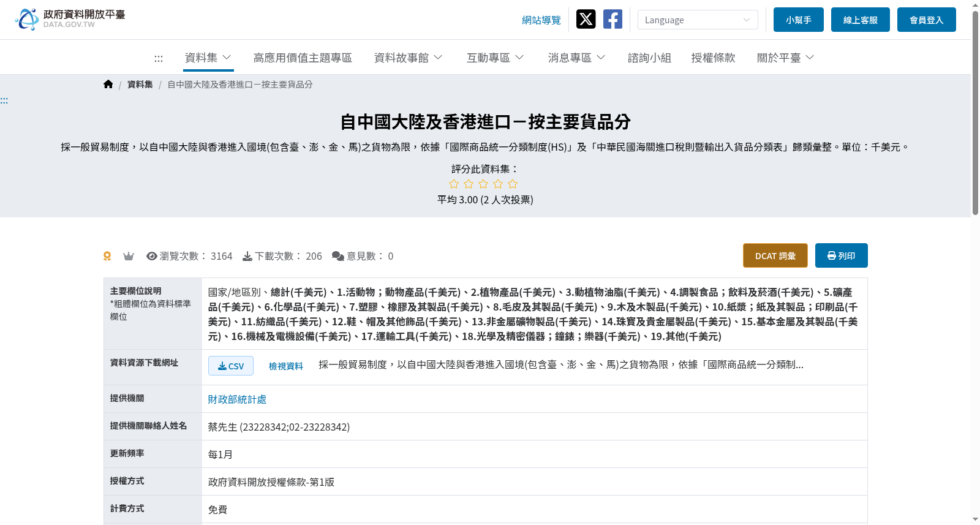
Task: Expand the 消息專區 navigation menu
Action: point(576,58)
